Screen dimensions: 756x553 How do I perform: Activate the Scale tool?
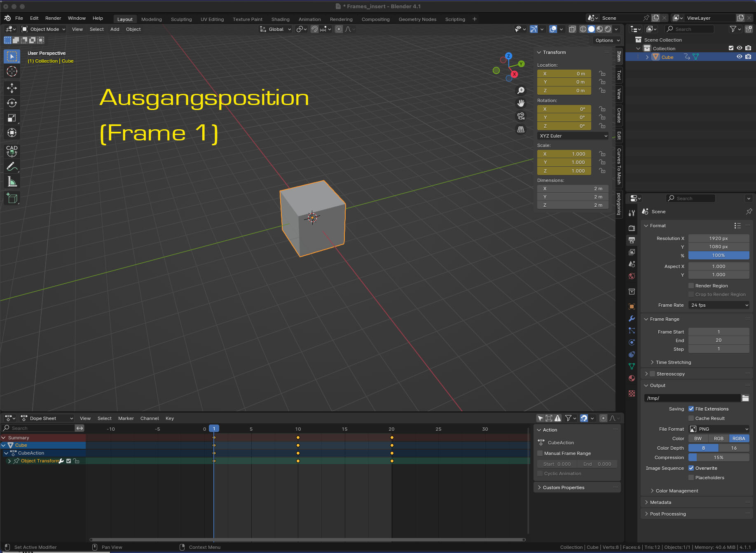pos(12,118)
